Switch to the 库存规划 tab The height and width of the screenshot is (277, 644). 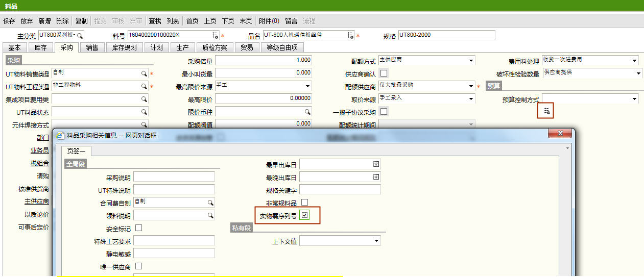124,47
